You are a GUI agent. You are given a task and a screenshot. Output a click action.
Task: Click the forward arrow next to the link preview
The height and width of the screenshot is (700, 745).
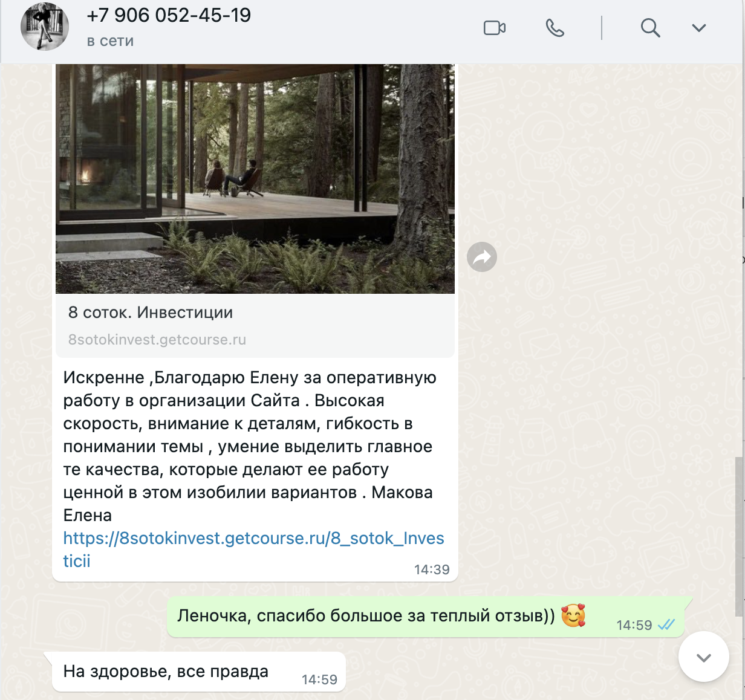(x=482, y=257)
